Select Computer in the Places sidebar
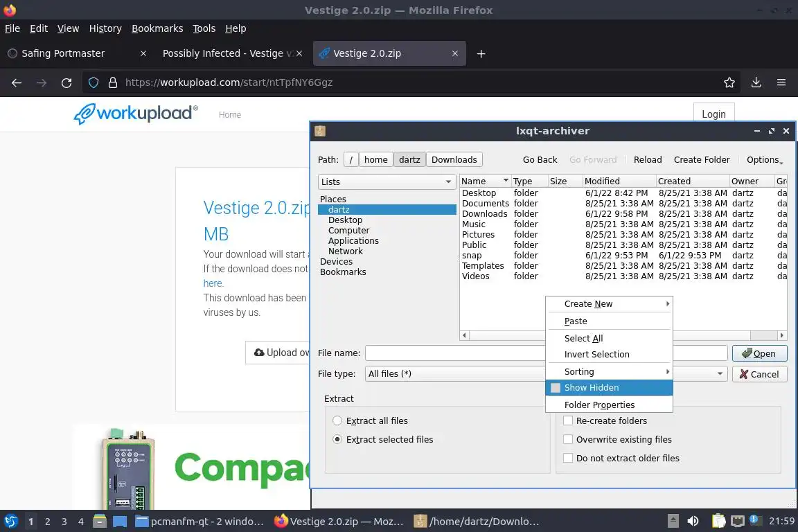The image size is (798, 532). 348,230
